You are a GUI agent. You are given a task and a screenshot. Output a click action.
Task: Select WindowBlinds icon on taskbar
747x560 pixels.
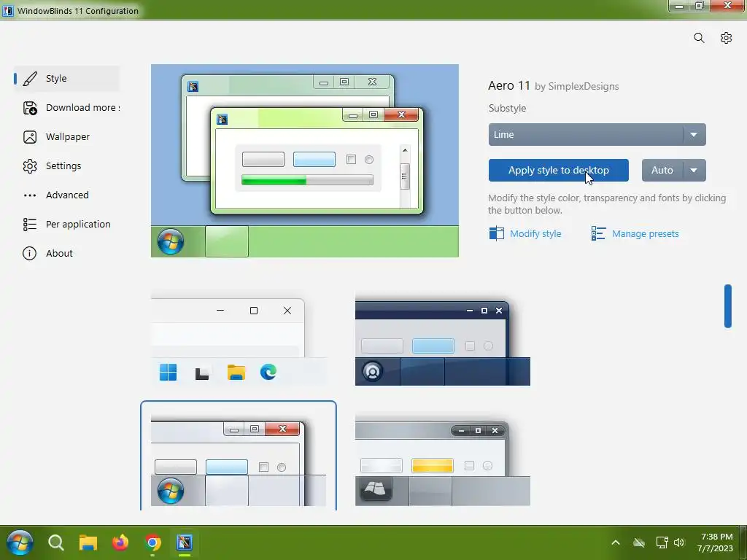[x=185, y=542]
